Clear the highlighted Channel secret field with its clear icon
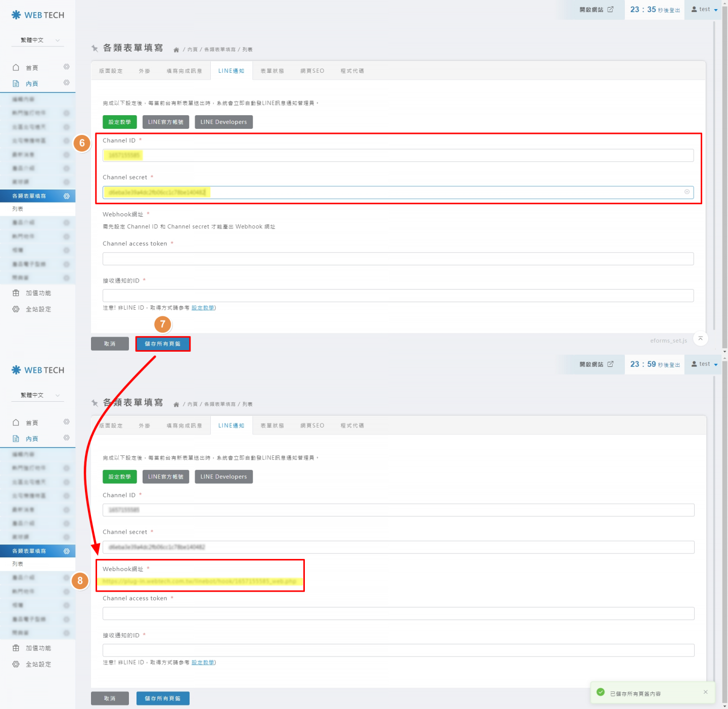The image size is (728, 709). click(687, 192)
